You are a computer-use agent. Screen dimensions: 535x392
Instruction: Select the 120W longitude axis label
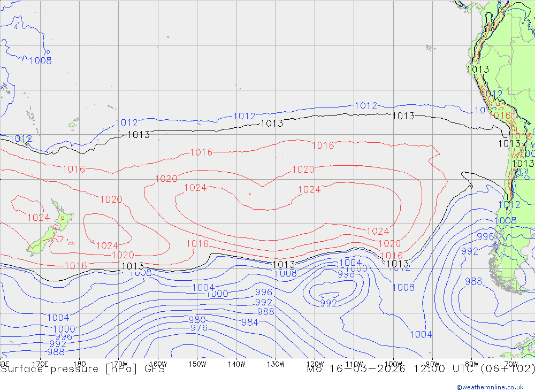click(x=315, y=364)
